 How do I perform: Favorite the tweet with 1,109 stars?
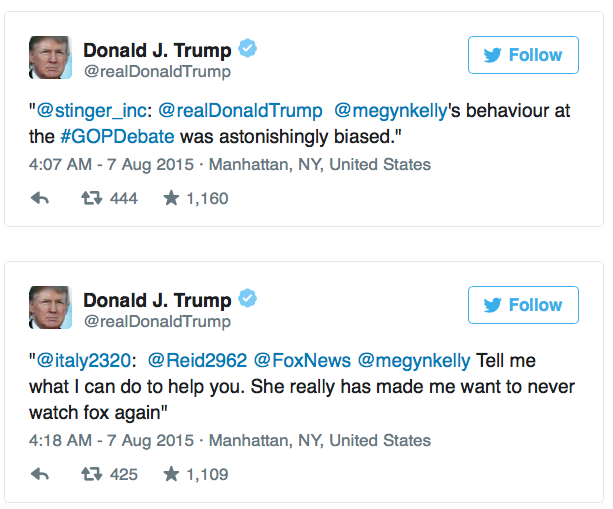tap(171, 474)
